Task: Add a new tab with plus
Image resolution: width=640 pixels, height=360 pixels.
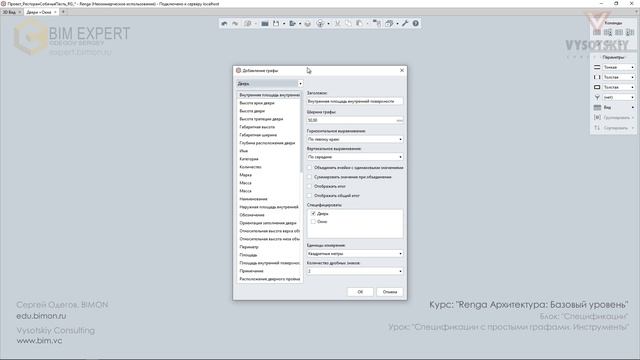Action: pos(63,12)
